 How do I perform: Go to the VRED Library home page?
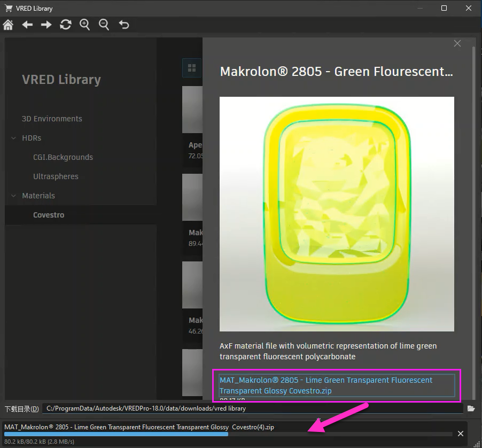(9, 25)
